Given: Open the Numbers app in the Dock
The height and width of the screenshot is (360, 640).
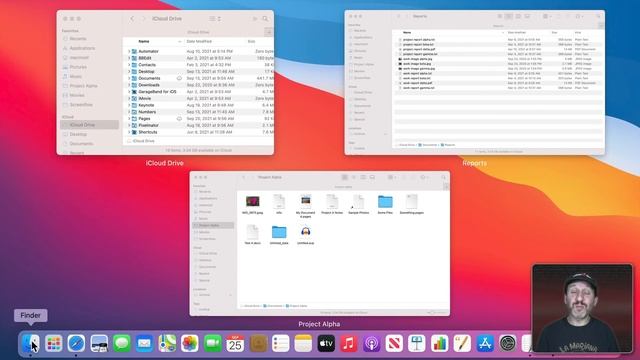Looking at the screenshot, I should tap(440, 343).
